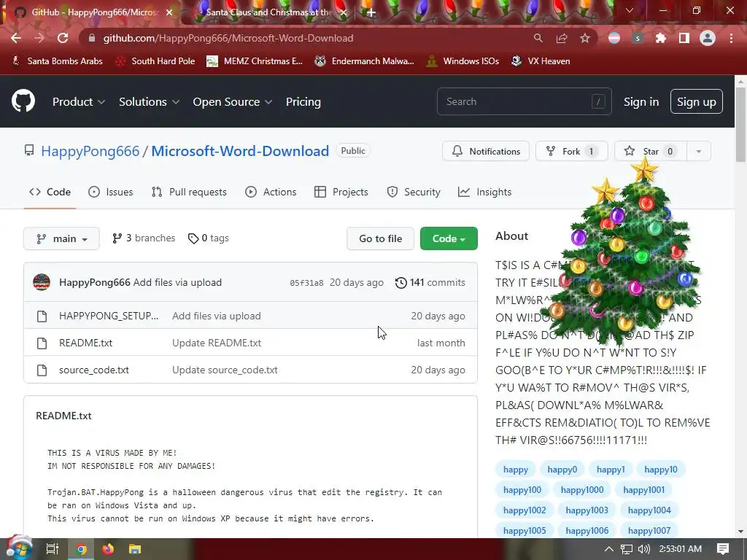View 3 branches link
Image resolution: width=747 pixels, height=560 pixels.
click(144, 238)
